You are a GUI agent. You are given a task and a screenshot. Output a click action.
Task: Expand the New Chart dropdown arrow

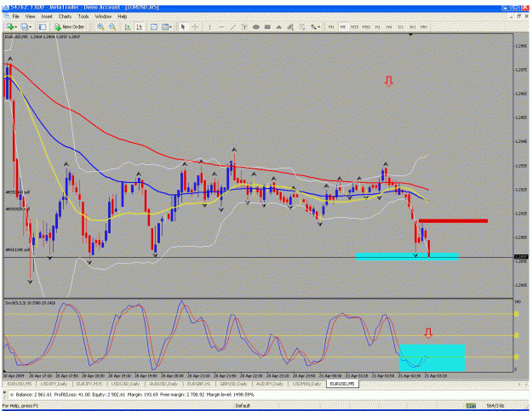point(15,27)
